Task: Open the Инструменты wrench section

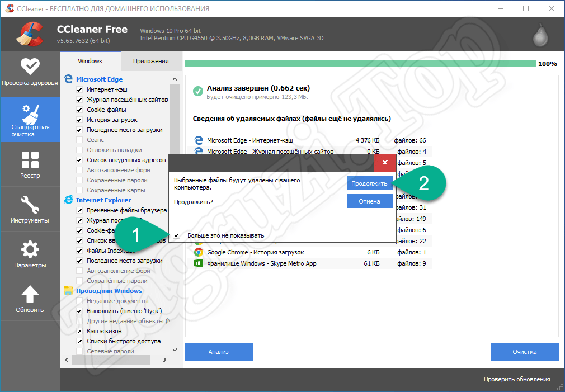Action: (x=30, y=209)
